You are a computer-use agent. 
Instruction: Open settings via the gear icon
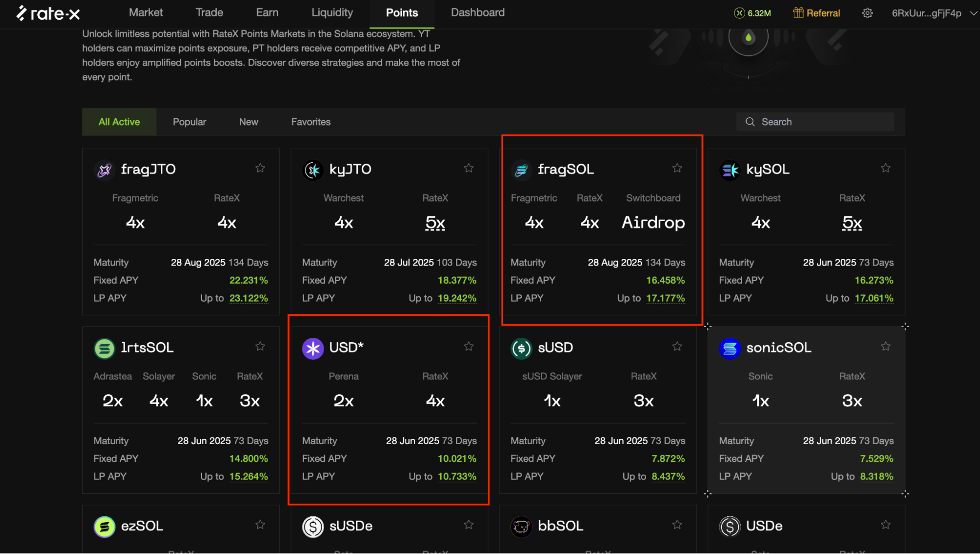point(867,13)
